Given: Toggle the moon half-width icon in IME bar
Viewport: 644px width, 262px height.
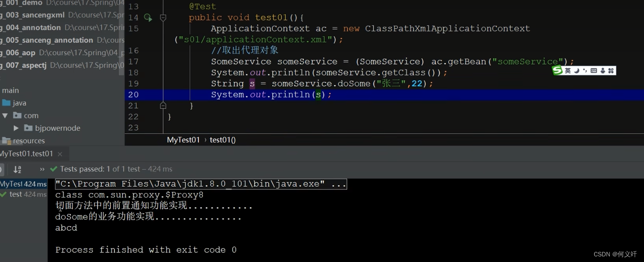Looking at the screenshot, I should (577, 70).
